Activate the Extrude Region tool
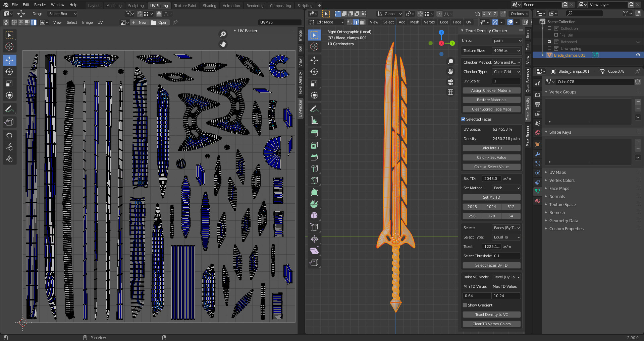 click(x=314, y=134)
